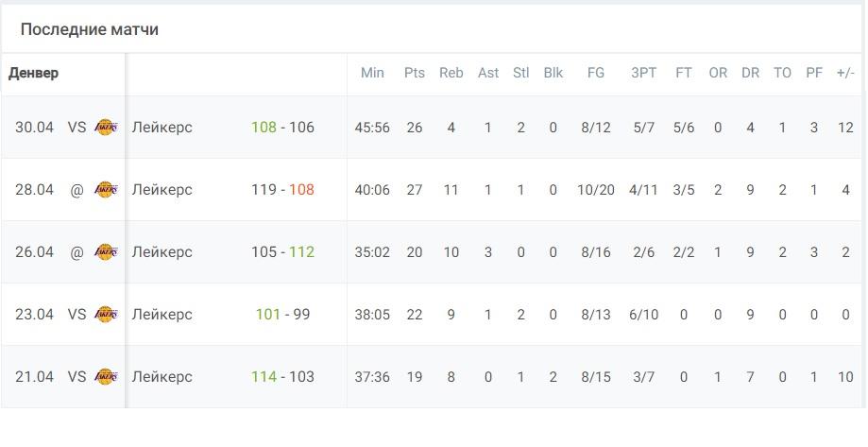Click the Min column header
868x447 pixels.
coord(372,73)
